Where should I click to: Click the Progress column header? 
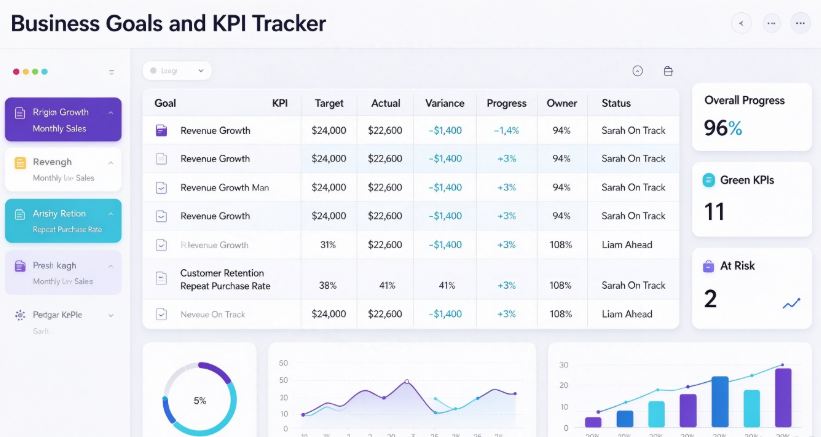[506, 103]
